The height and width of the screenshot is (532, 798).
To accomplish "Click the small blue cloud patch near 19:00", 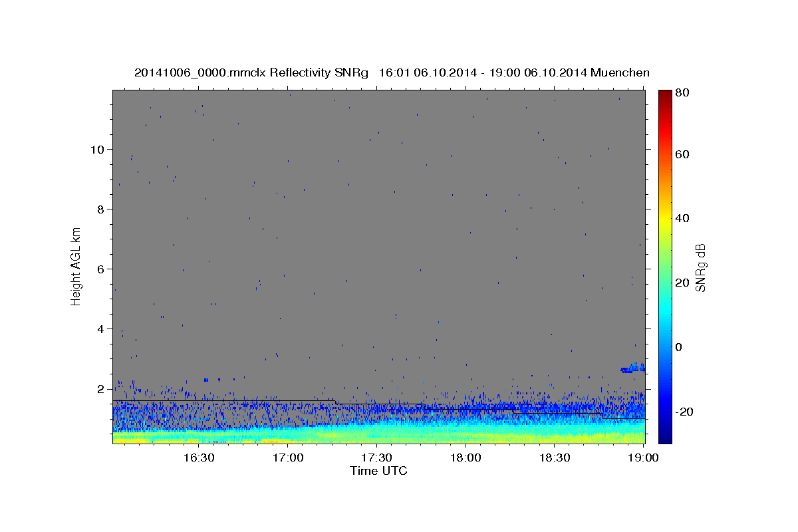I will [632, 368].
